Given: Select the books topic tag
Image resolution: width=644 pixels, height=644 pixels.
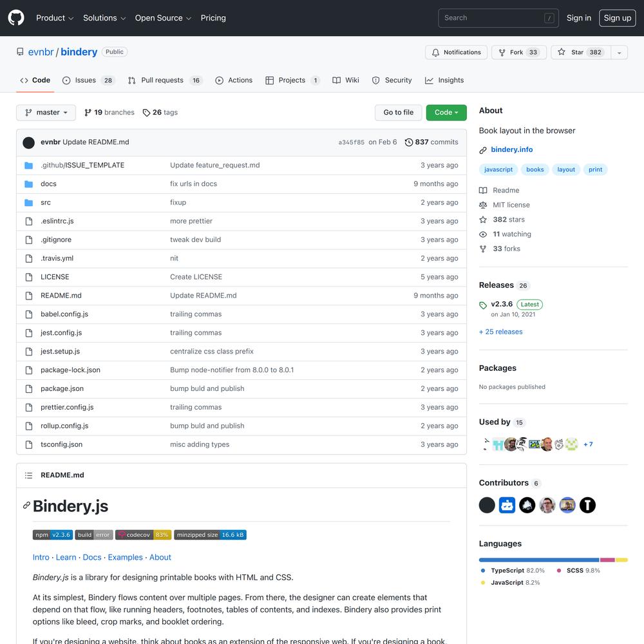Looking at the screenshot, I should point(535,169).
